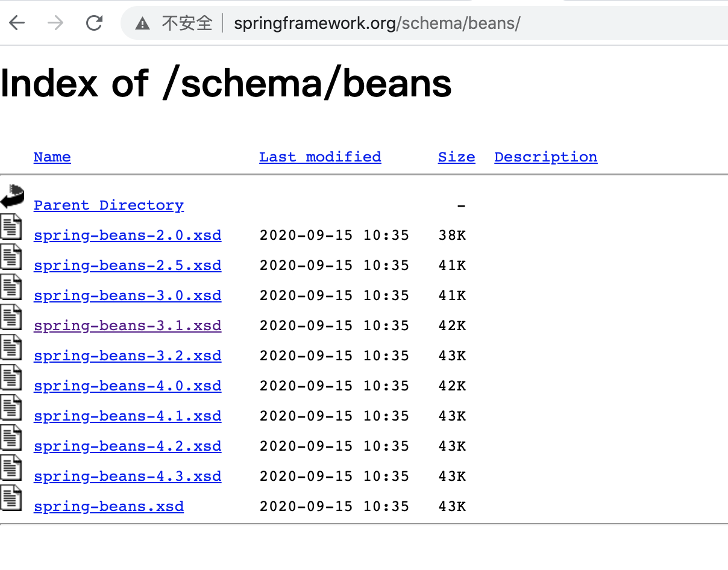Click the file icon beside spring-beans.xsd
Viewport: 728px width, 570px height.
tap(11, 498)
